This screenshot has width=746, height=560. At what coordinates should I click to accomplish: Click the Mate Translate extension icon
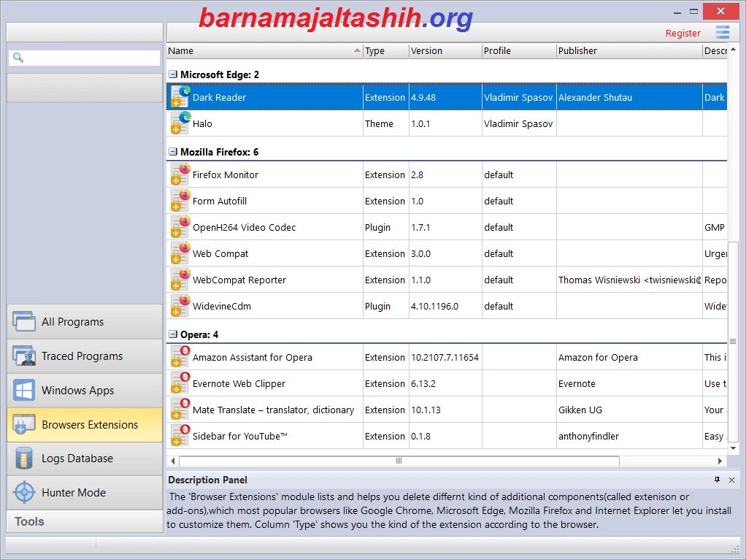[180, 409]
